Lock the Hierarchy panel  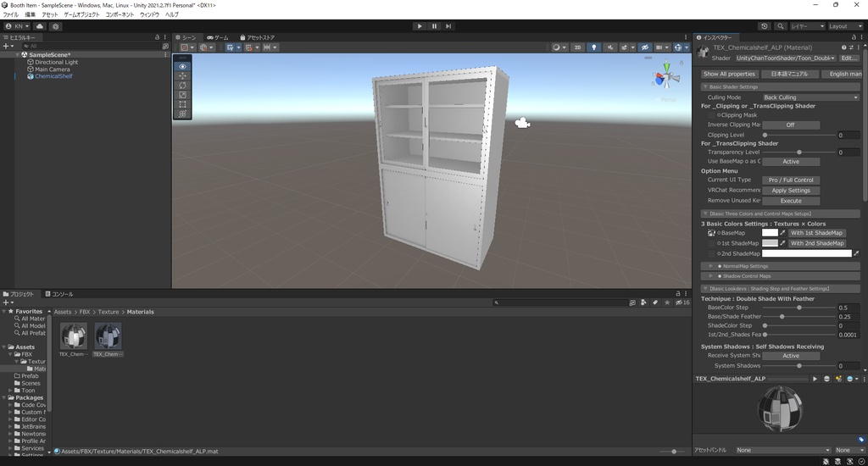(x=157, y=37)
